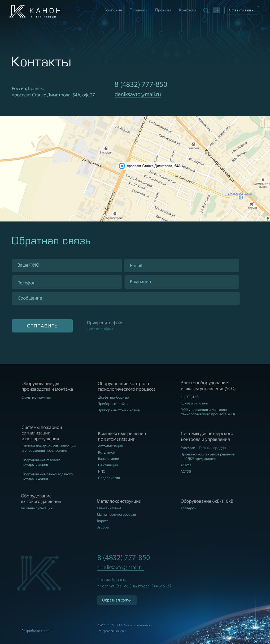Viewport: 270px width, 644px height.
Task: Open Мачта противогрозовая link
Action: click(116, 514)
